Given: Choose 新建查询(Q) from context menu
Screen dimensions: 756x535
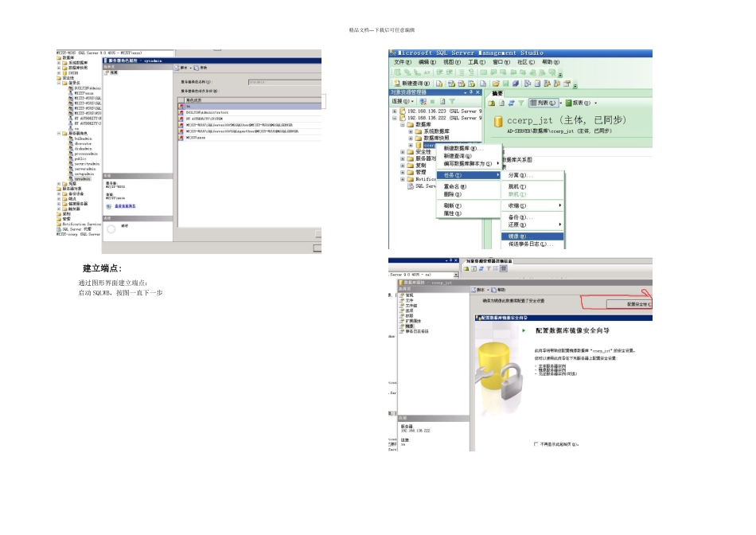Looking at the screenshot, I should [x=468, y=156].
